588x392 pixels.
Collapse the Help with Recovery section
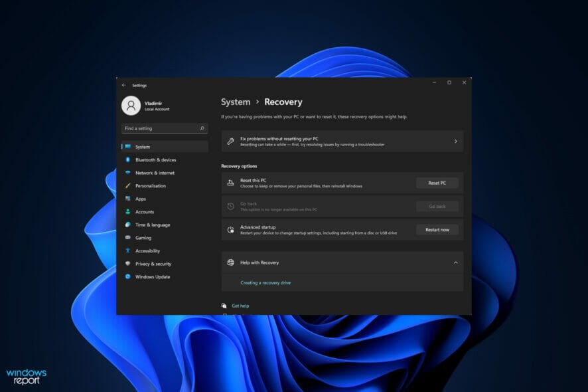[456, 262]
